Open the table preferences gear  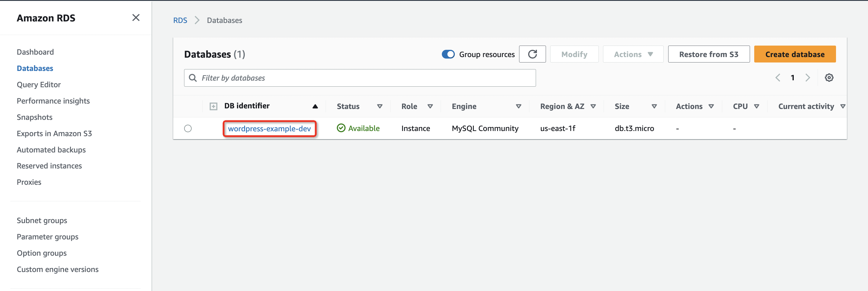tap(829, 77)
